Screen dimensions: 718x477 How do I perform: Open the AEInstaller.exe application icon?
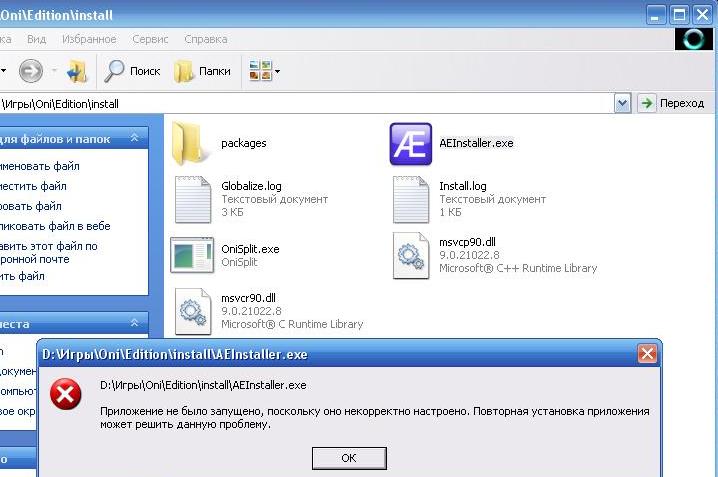410,144
